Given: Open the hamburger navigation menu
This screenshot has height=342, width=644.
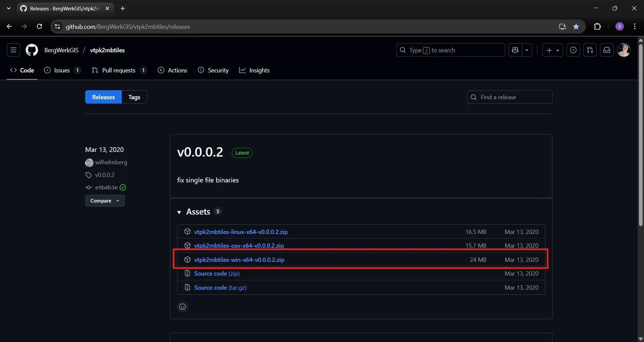Looking at the screenshot, I should point(13,50).
